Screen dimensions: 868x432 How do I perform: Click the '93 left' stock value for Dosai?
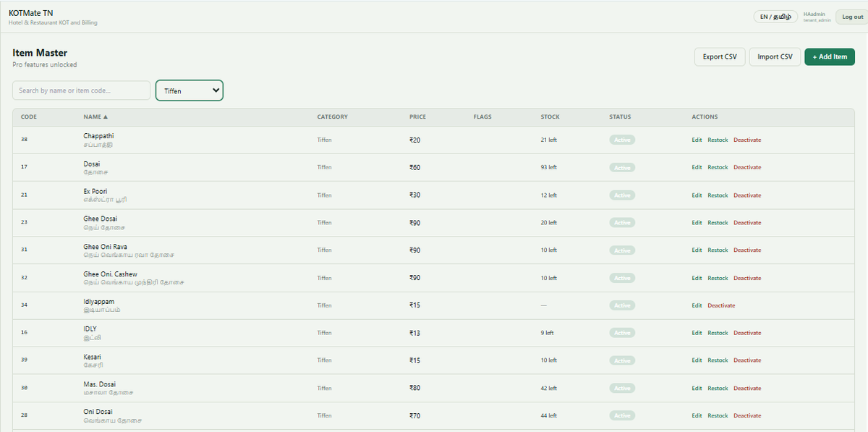pyautogui.click(x=548, y=167)
